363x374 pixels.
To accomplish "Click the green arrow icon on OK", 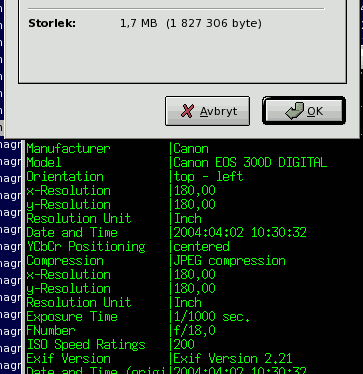I will point(295,111).
